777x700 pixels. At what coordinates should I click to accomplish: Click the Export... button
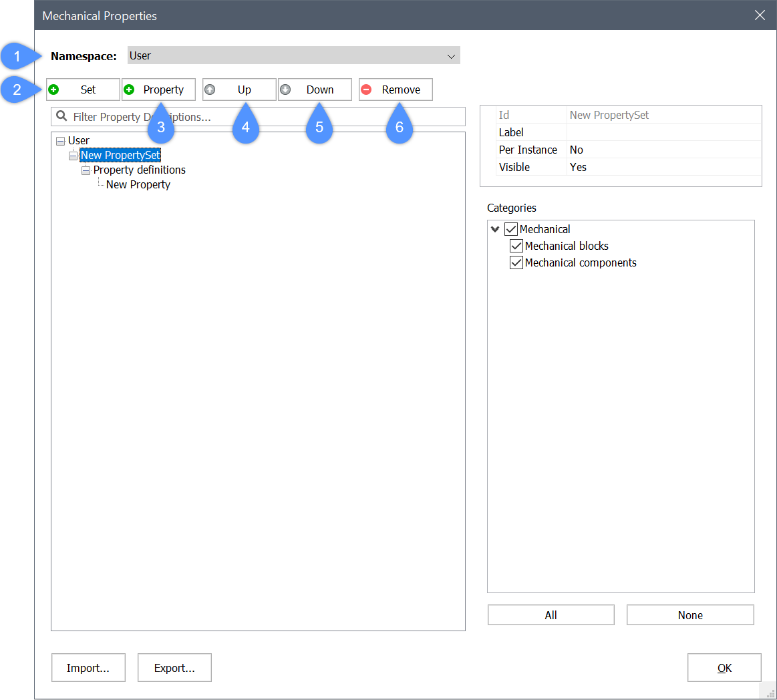pyautogui.click(x=174, y=668)
